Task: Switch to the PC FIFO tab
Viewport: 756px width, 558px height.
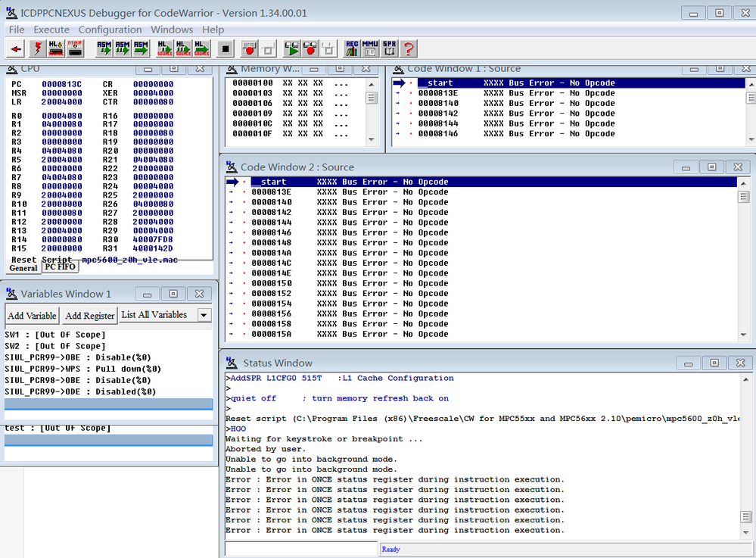Action: coord(60,267)
